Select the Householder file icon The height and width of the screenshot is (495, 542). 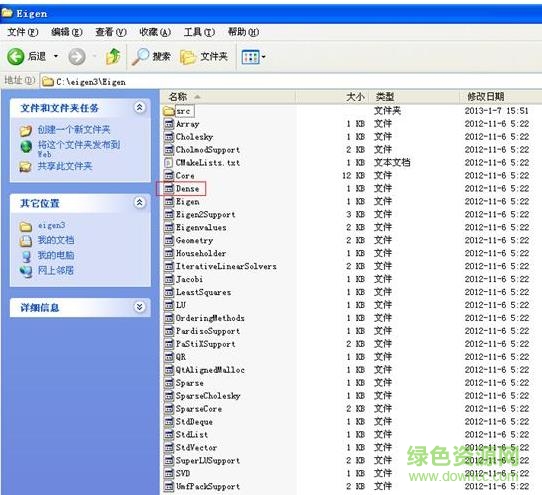169,253
